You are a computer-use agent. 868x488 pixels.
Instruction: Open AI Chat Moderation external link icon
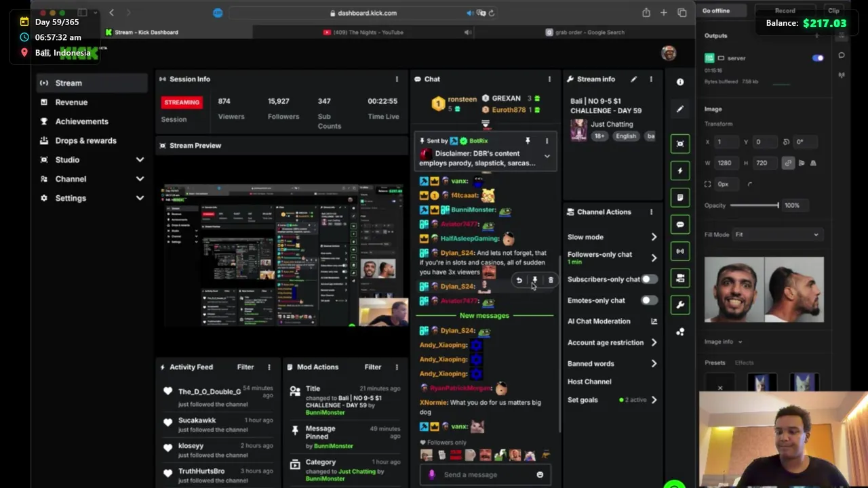click(654, 321)
